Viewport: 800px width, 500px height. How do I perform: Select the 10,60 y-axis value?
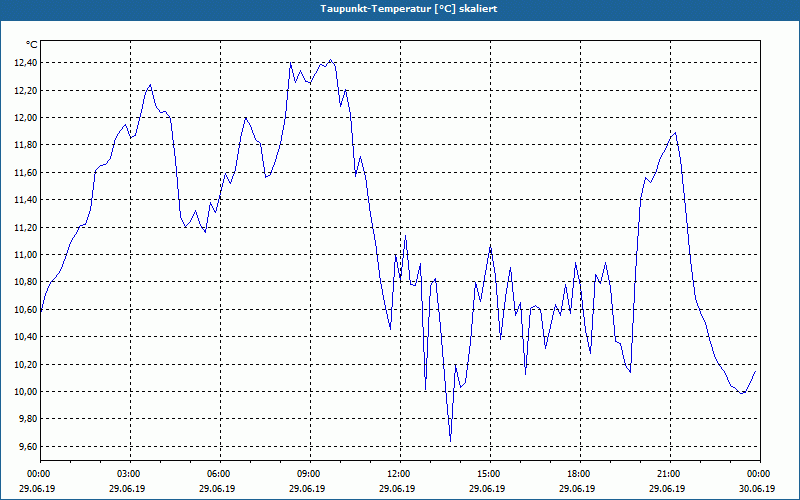(26, 309)
